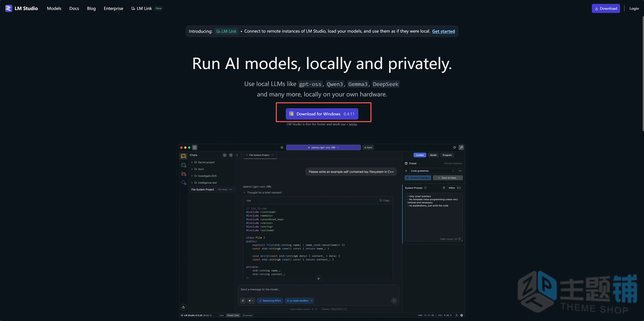644x321 pixels.
Task: Open the My Models folder sidebar icon
Action: pos(184,174)
